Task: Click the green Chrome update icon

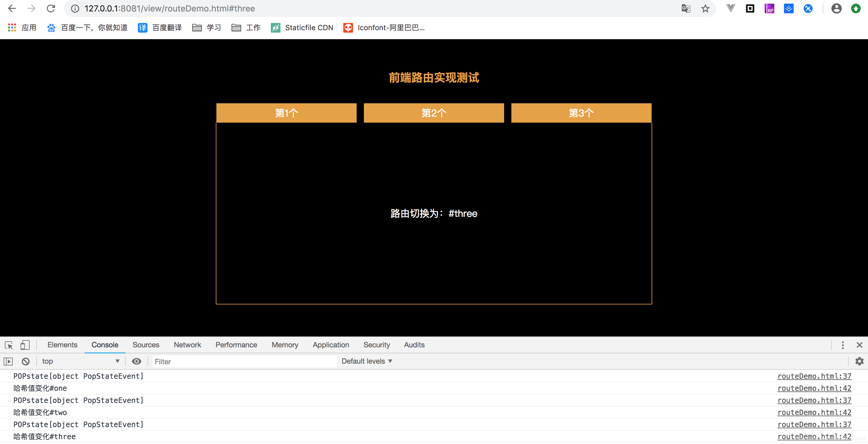Action: point(856,8)
